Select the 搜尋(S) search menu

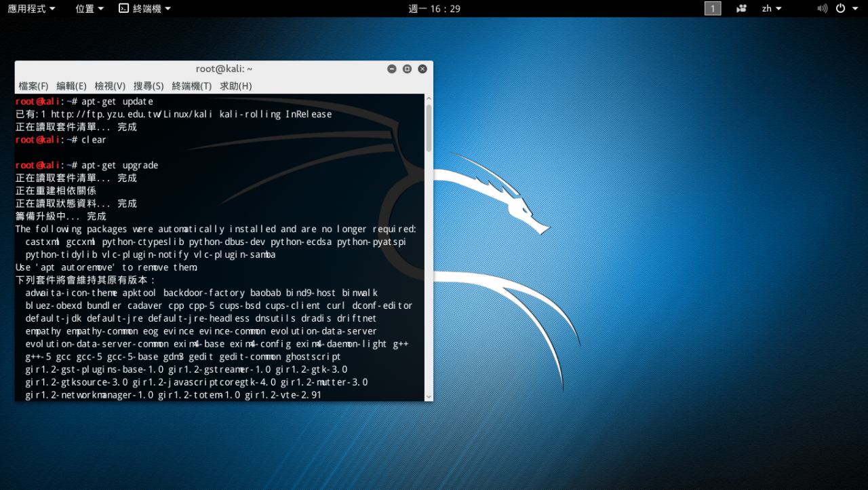click(149, 86)
